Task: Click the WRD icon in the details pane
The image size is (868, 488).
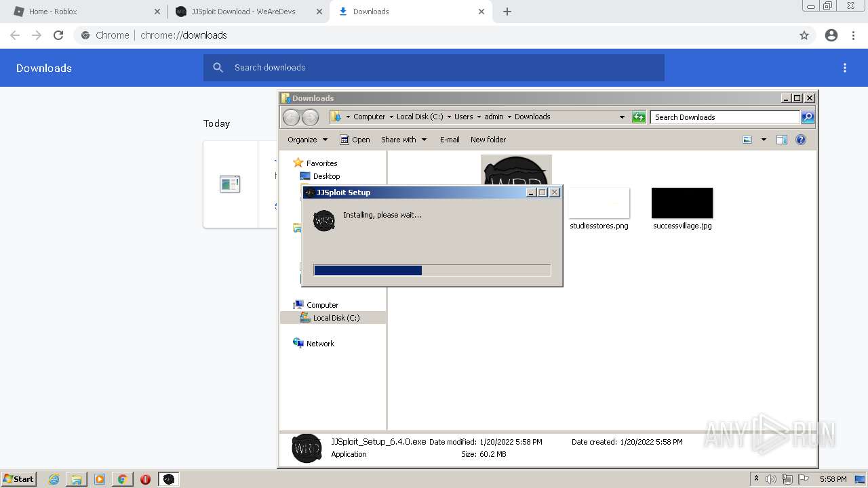Action: [307, 448]
